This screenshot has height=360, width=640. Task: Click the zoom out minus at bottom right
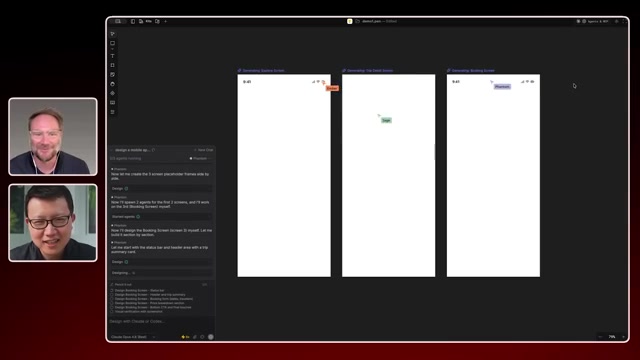tap(600, 337)
